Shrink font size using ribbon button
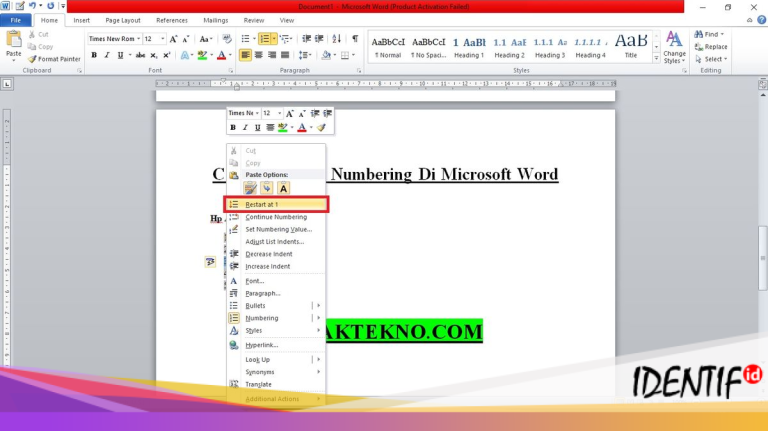The width and height of the screenshot is (768, 431). pos(186,39)
